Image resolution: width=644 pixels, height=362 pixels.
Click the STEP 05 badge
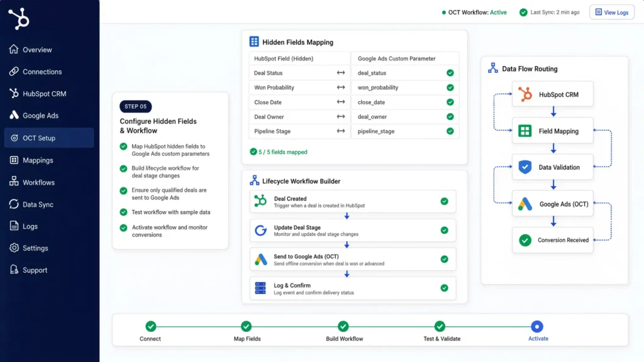click(x=136, y=106)
